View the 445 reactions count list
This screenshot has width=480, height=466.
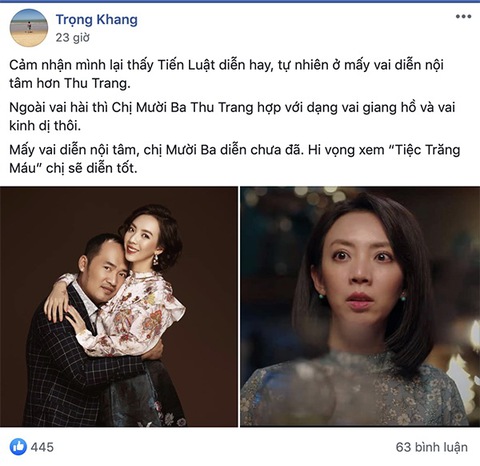click(x=42, y=447)
